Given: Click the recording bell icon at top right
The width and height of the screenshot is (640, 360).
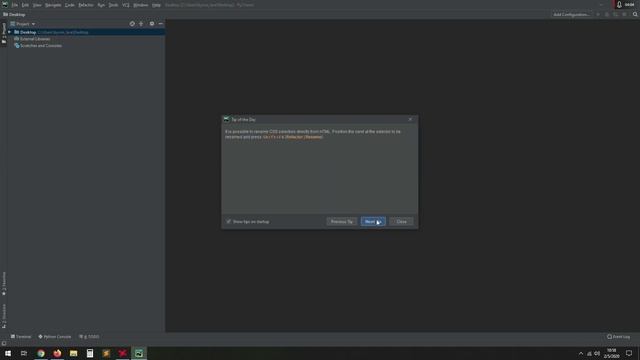Looking at the screenshot, I should (x=619, y=4).
